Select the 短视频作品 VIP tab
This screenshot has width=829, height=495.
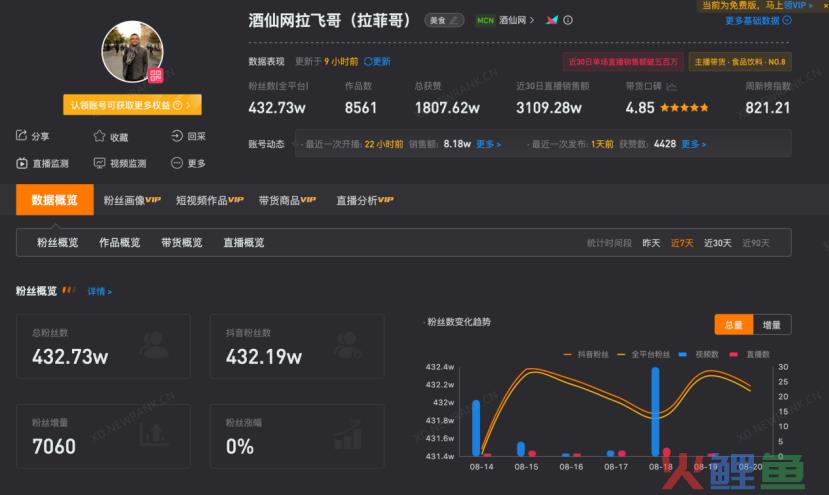point(210,200)
